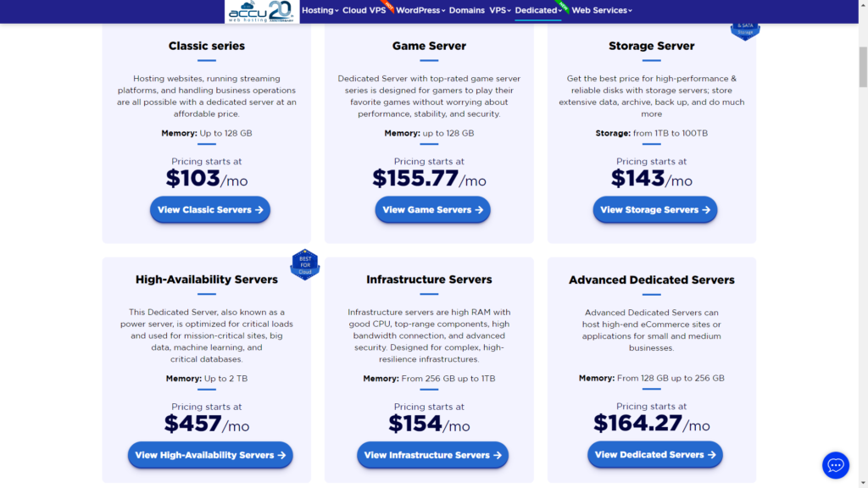
Task: Click View High-Availability Servers button
Action: 209,455
